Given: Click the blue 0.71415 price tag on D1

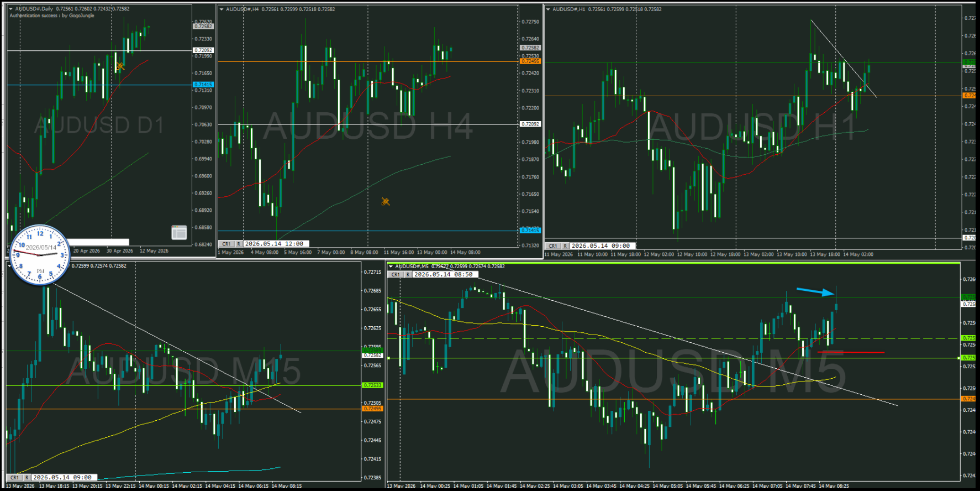Looking at the screenshot, I should coord(203,85).
